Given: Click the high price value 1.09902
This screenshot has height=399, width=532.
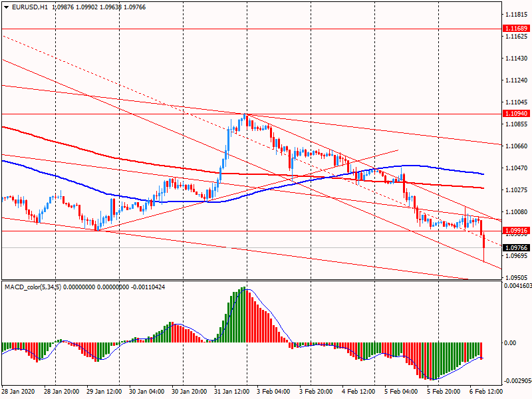Looking at the screenshot, I should click(x=86, y=7).
